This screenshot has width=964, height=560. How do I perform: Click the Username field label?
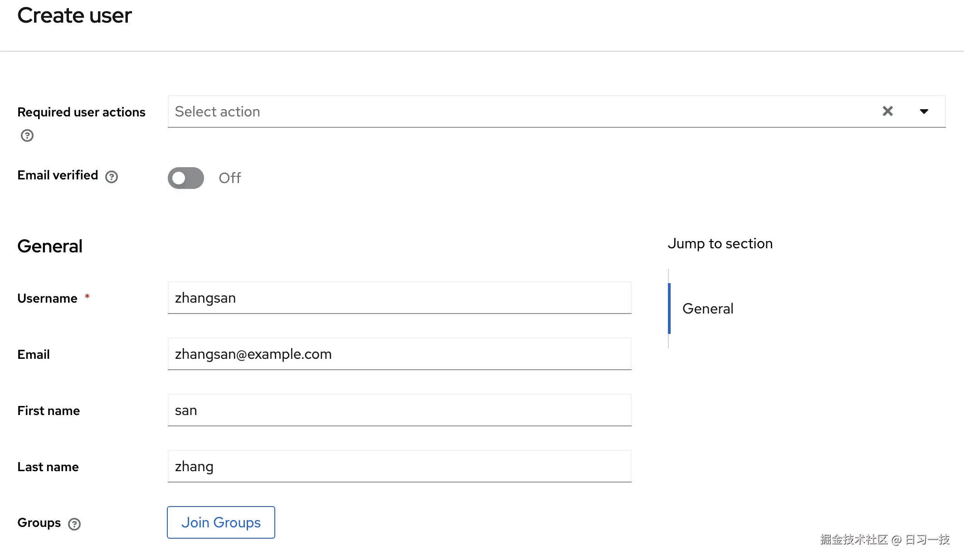[47, 298]
